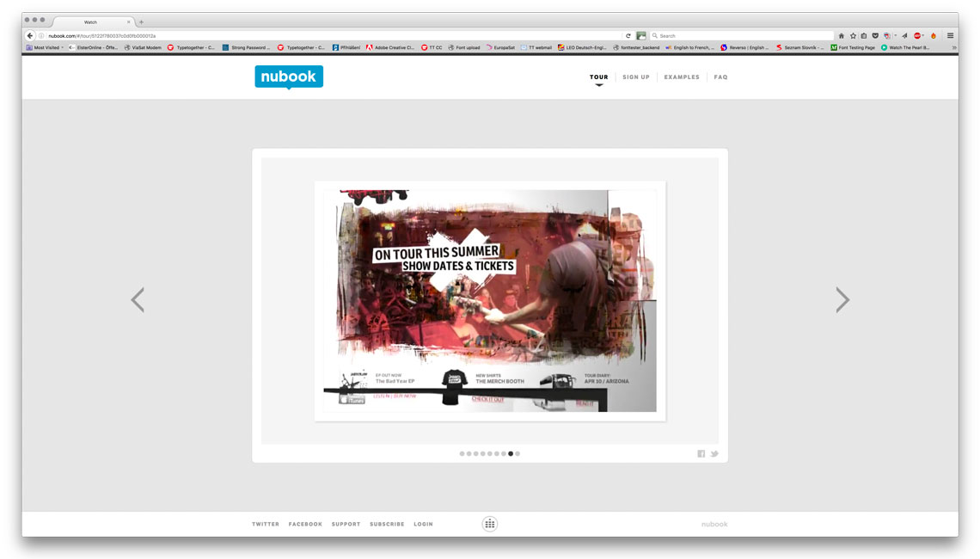Open TT webmail bookmark

click(536, 47)
